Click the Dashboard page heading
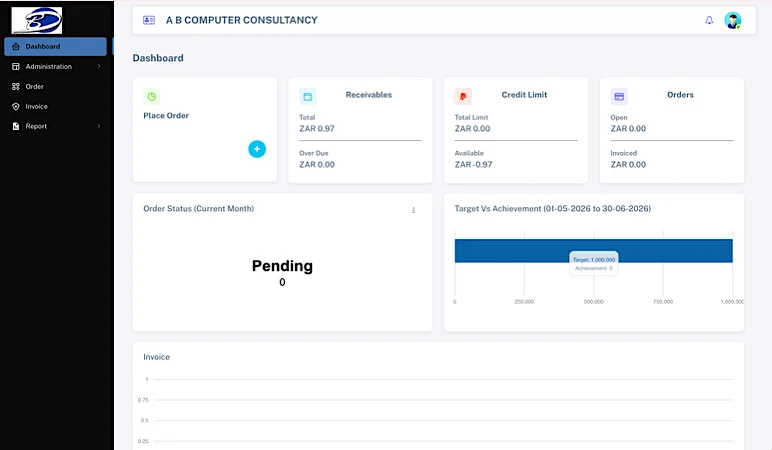Screen dimensions: 772x450 click(158, 58)
